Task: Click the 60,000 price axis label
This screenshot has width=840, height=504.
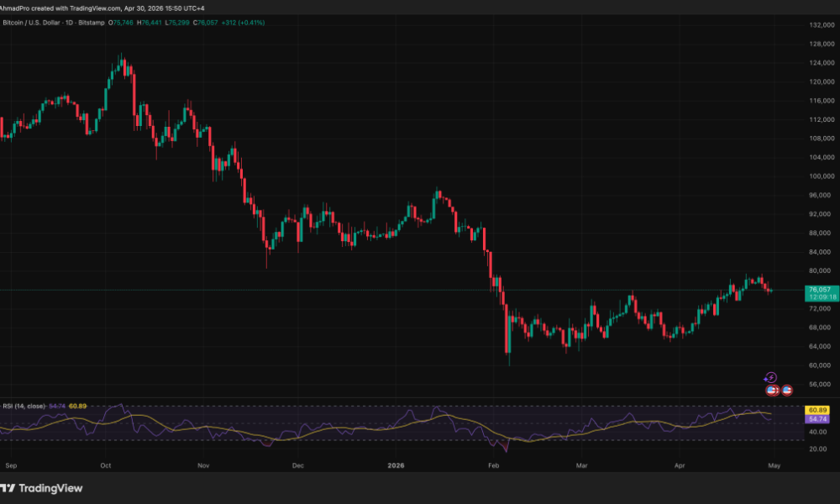Action: [x=822, y=365]
